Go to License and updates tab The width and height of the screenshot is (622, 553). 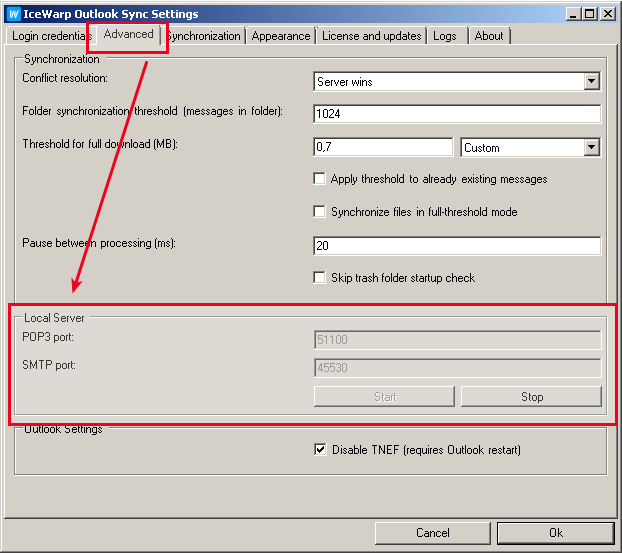[371, 36]
